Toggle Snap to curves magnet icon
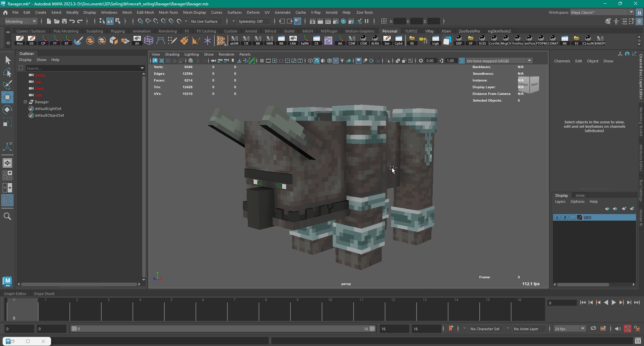Image resolution: width=644 pixels, height=346 pixels. 148,21
